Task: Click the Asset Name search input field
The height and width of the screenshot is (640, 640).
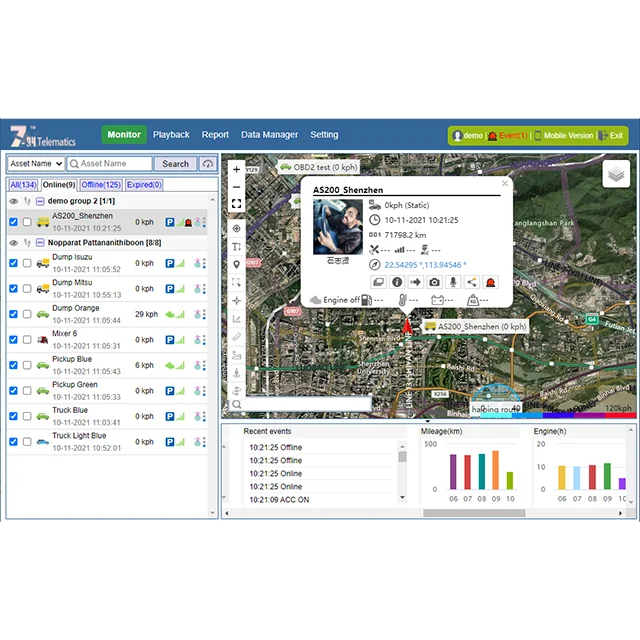Action: pyautogui.click(x=109, y=164)
